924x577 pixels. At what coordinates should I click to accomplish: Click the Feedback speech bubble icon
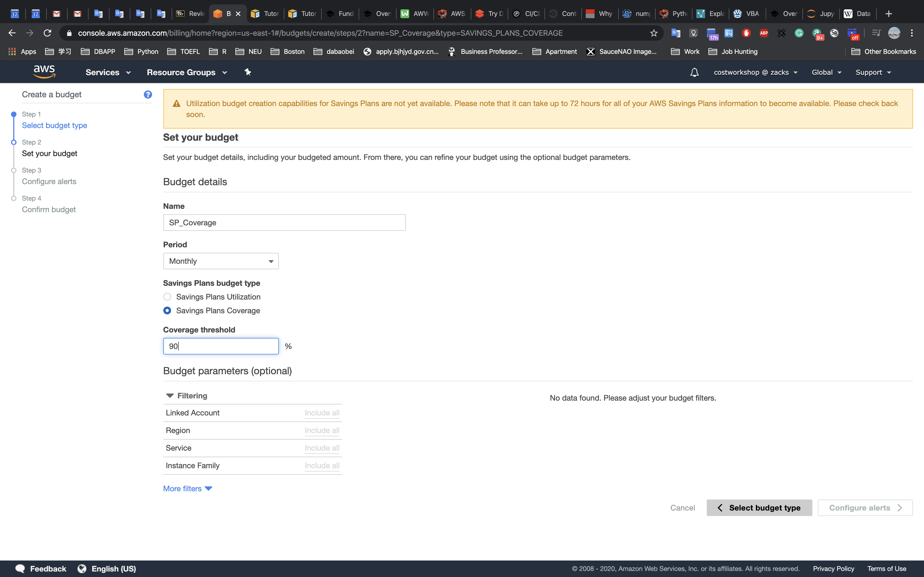point(20,568)
